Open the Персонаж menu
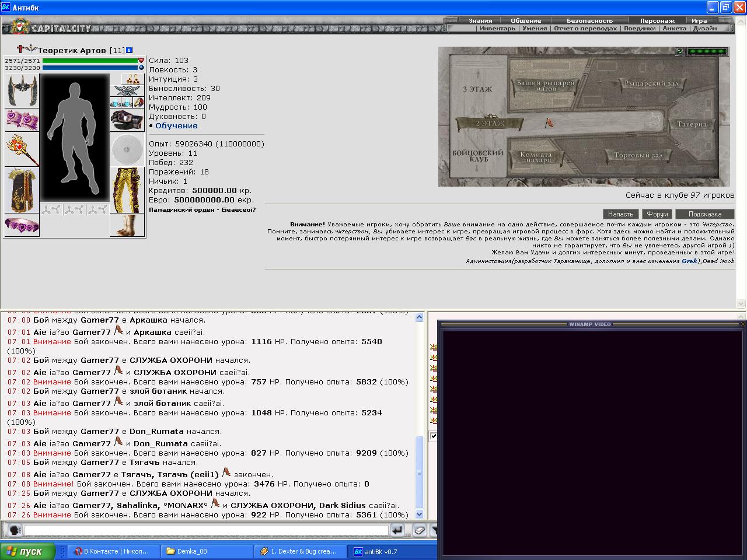747x560 pixels. point(657,21)
